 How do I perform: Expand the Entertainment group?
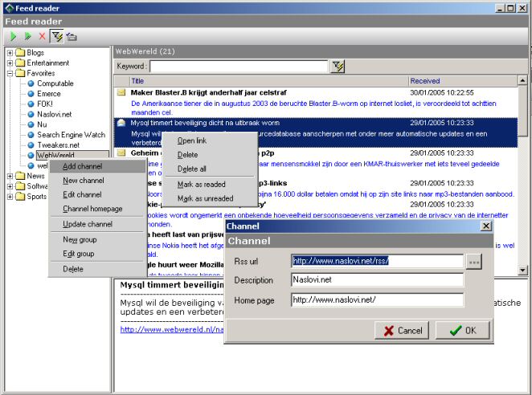pos(10,63)
